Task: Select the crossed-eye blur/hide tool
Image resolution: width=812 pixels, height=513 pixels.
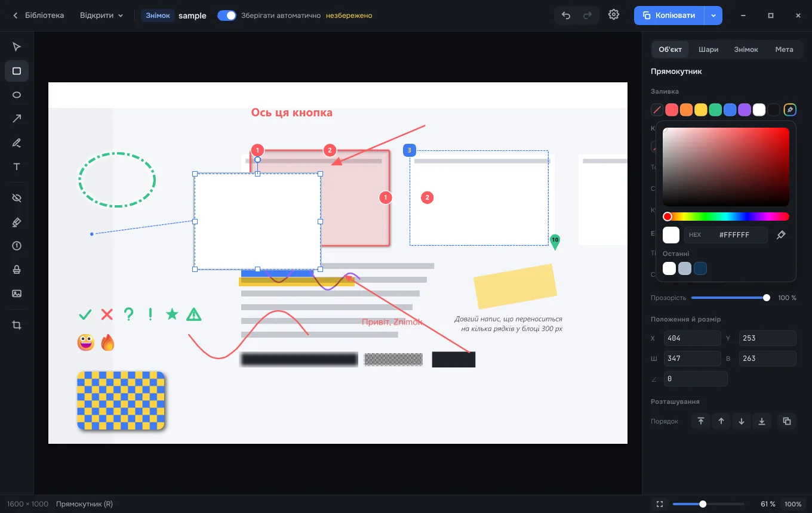Action: tap(17, 198)
